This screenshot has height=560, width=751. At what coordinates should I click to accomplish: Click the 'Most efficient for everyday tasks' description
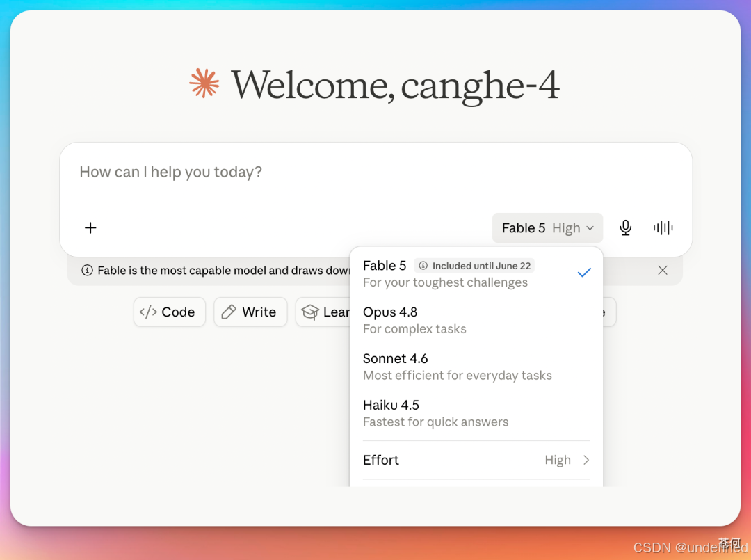(458, 375)
